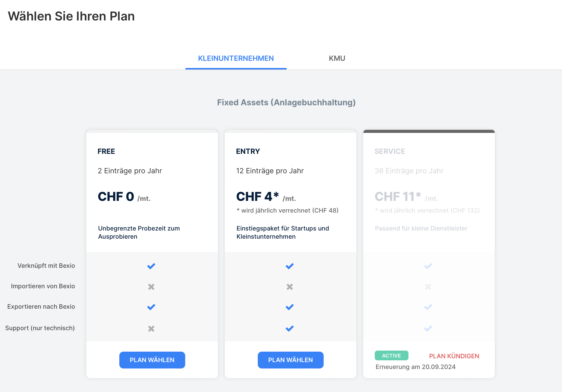Choose the ENTRY plan with Plan wählen
This screenshot has height=392, width=562.
(x=290, y=360)
